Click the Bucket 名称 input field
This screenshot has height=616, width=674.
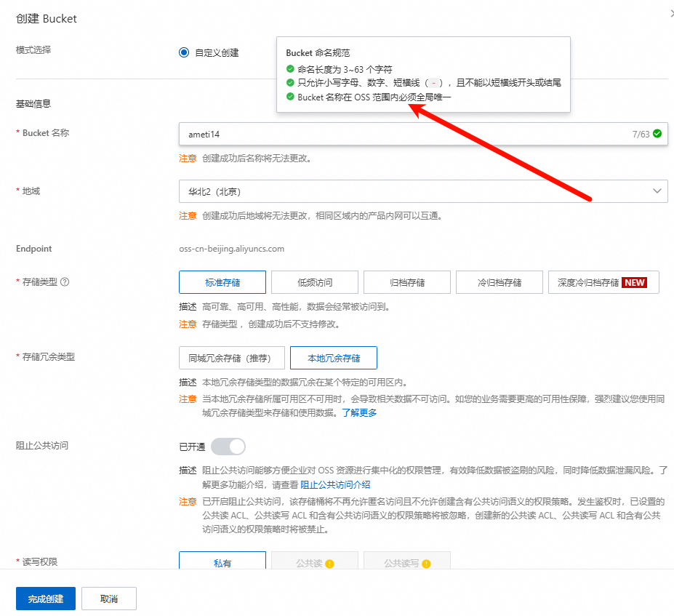400,134
